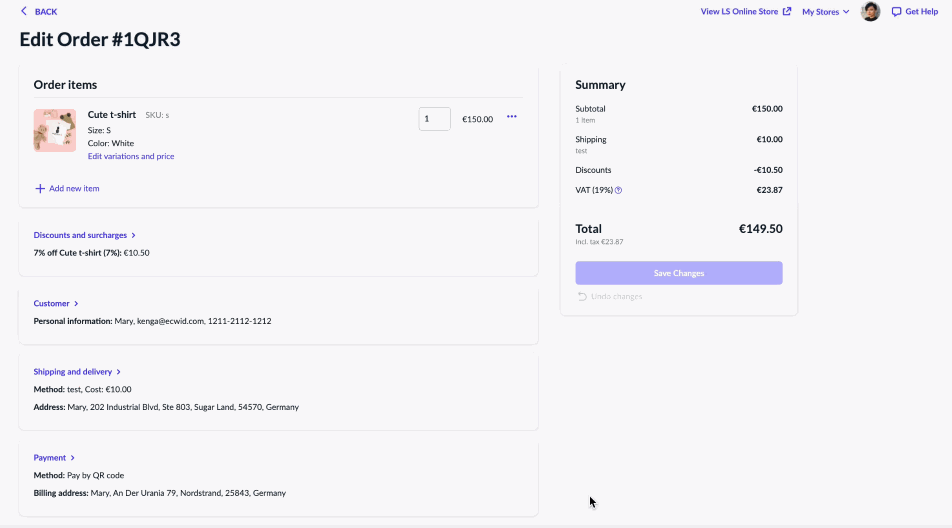952x528 pixels.
Task: Open the Cute t-shirt product thumbnail
Action: point(55,130)
